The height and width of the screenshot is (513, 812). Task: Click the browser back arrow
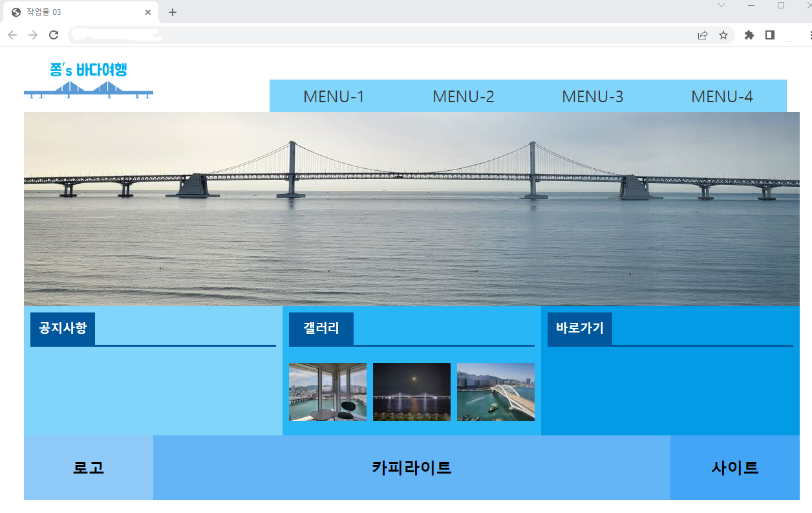click(x=12, y=35)
